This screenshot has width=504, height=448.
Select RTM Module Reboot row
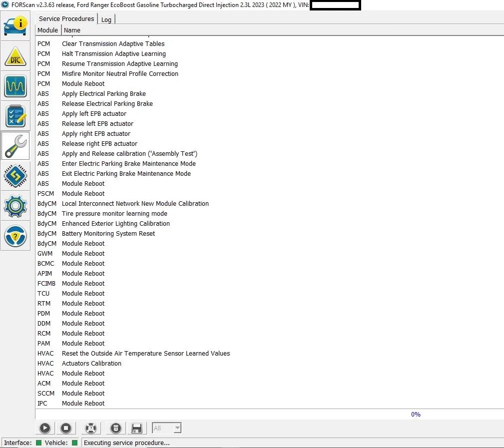(x=269, y=303)
